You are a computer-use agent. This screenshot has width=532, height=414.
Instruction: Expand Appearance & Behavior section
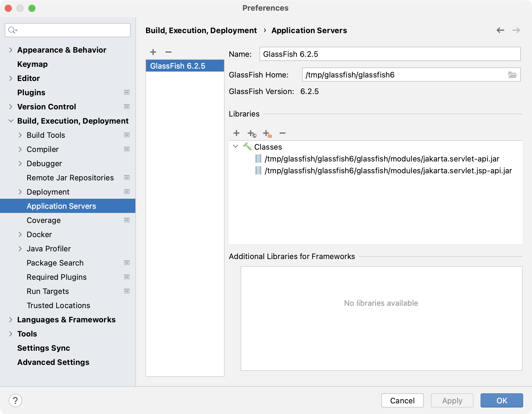11,50
